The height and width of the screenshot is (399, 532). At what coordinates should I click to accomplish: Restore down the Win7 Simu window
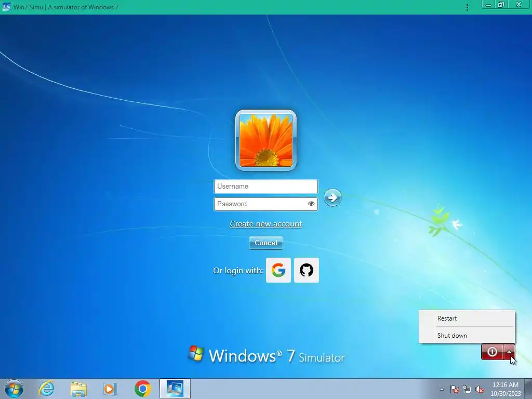(501, 5)
